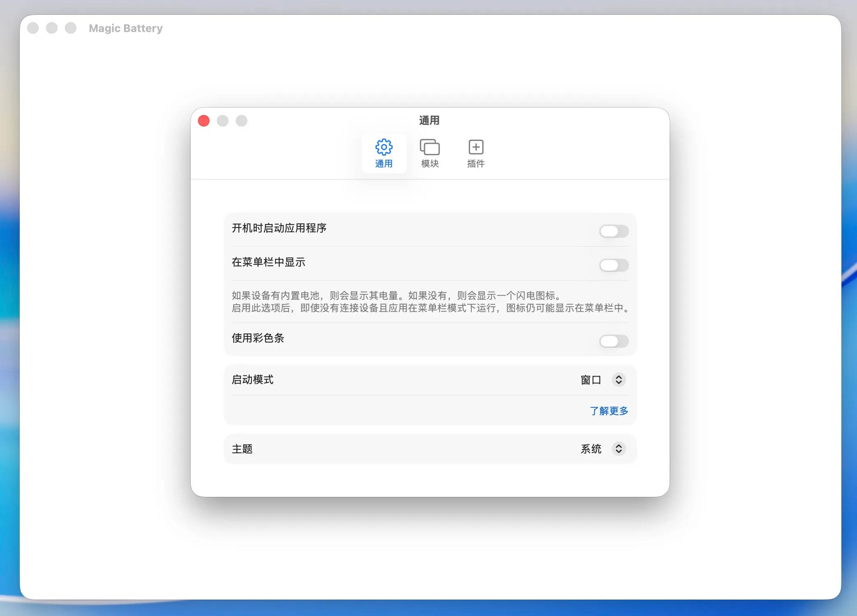Switch to the 插件 tab label

[x=476, y=164]
